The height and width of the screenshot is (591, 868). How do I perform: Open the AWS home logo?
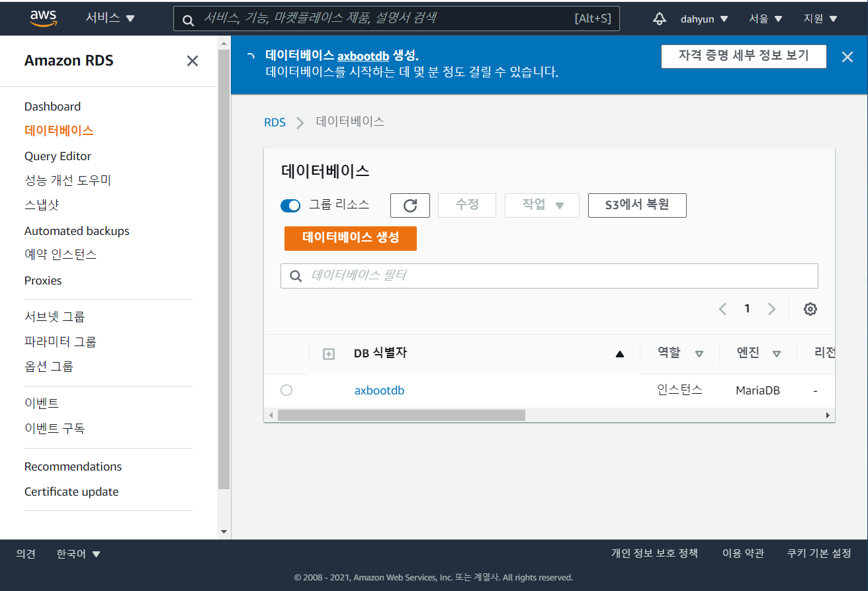pos(44,19)
